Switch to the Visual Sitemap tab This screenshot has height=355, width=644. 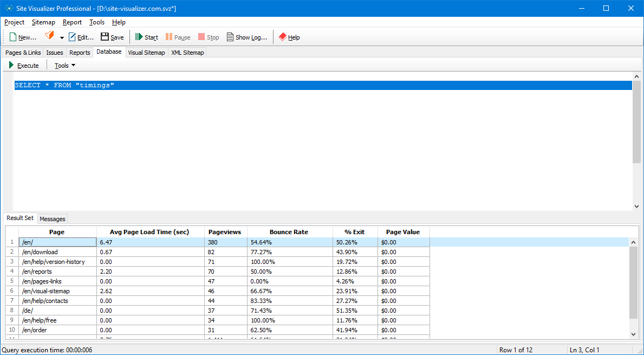pos(146,53)
